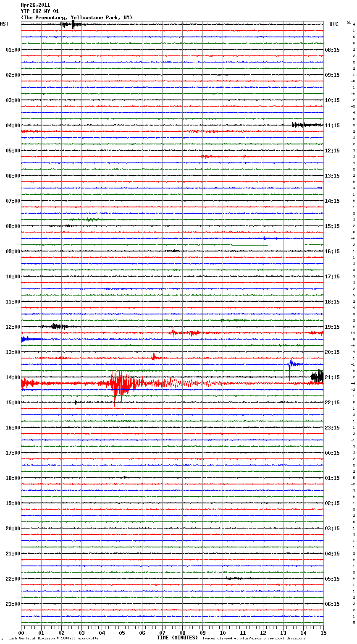Screen dimensions: 357x644
Task: Click the 14:00 MST hour label
Action: coord(13,377)
